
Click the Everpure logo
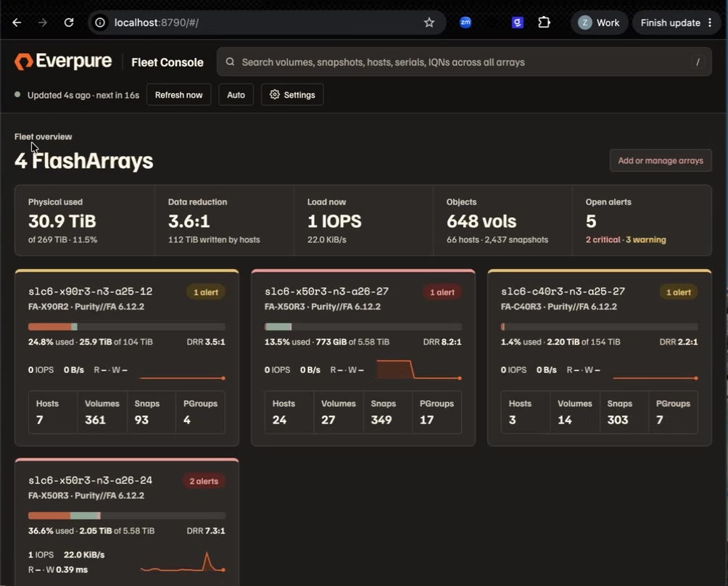pyautogui.click(x=63, y=62)
